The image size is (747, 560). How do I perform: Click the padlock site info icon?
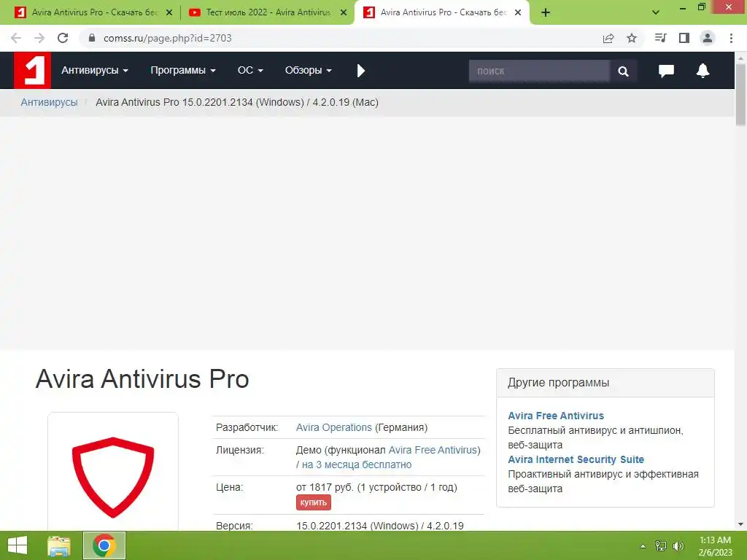point(92,38)
